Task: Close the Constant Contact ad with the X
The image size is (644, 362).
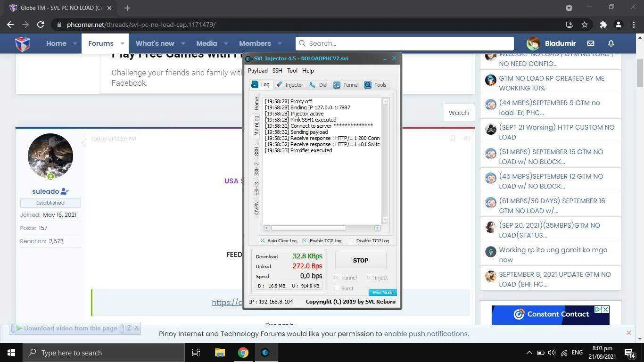Action: click(x=606, y=309)
